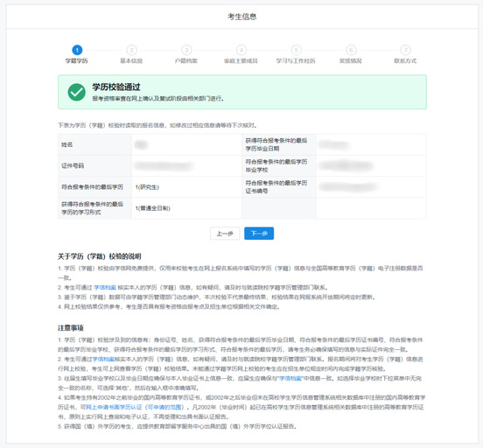Proceed with the blue 下一步 button

point(259,234)
